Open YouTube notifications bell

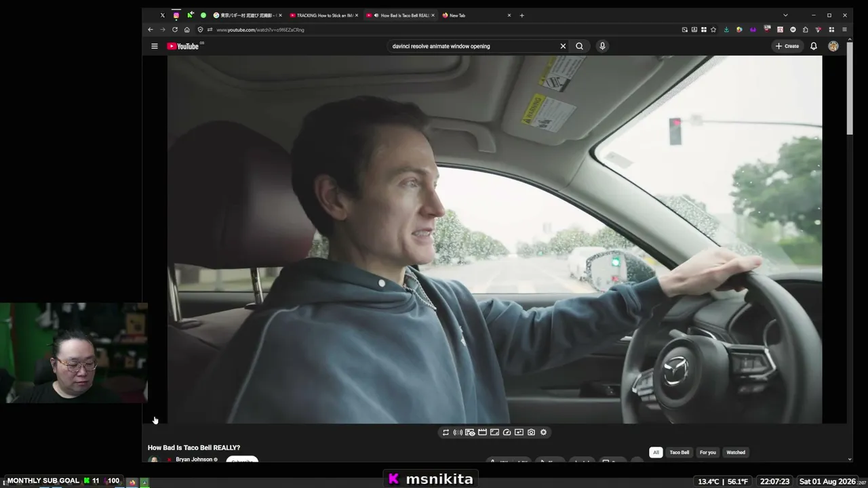[x=814, y=46]
